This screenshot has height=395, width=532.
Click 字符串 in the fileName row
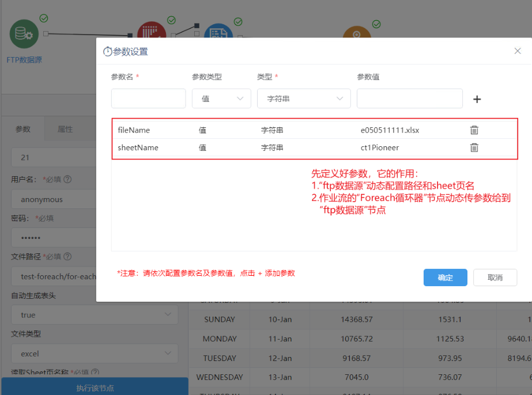pos(272,130)
